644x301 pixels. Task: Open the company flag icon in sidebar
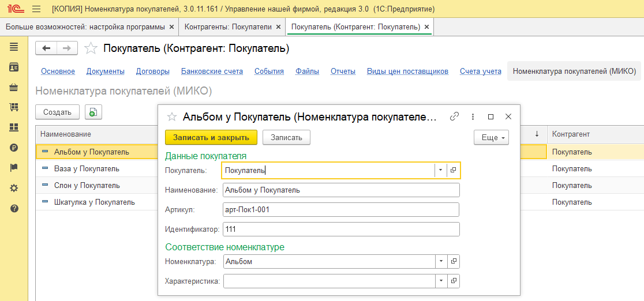tap(14, 168)
